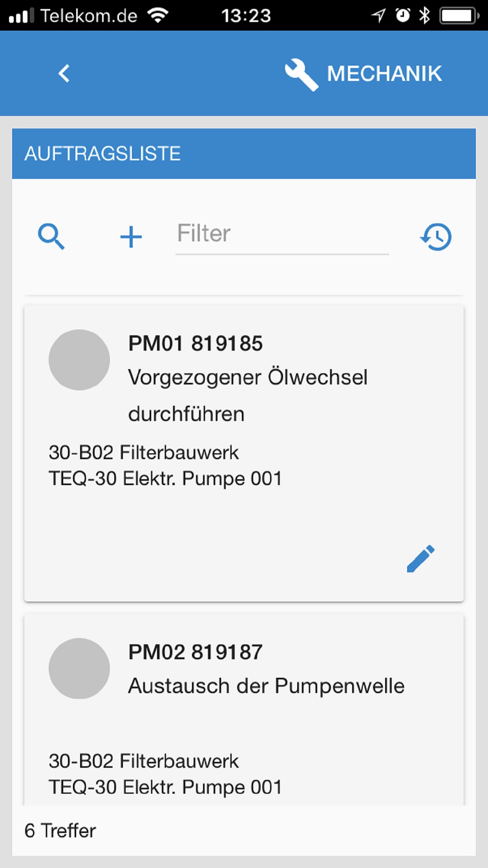This screenshot has height=868, width=488.
Task: Open the history clock icon
Action: click(x=436, y=237)
